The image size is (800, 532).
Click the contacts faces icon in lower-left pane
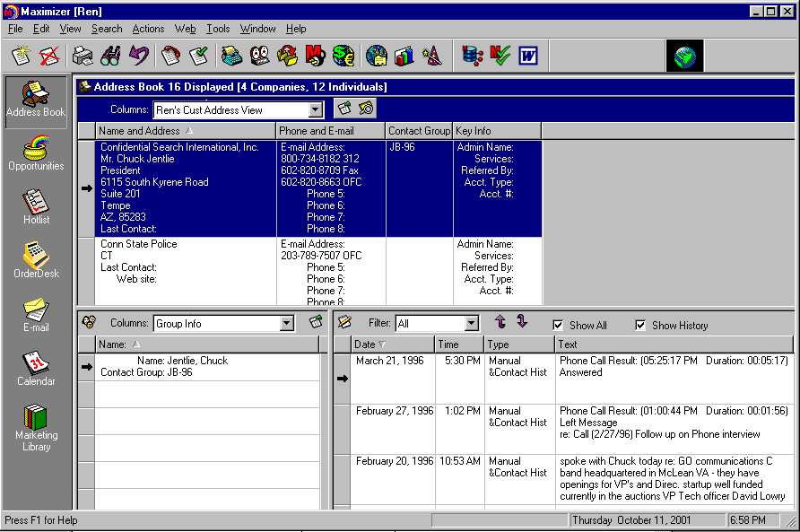tap(89, 322)
